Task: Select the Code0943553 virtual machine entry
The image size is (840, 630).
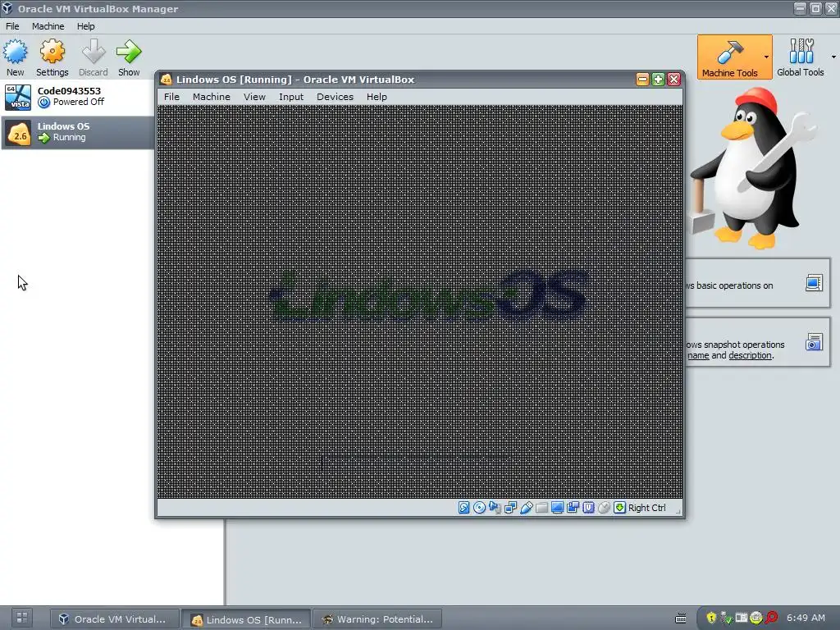Action: [78, 97]
